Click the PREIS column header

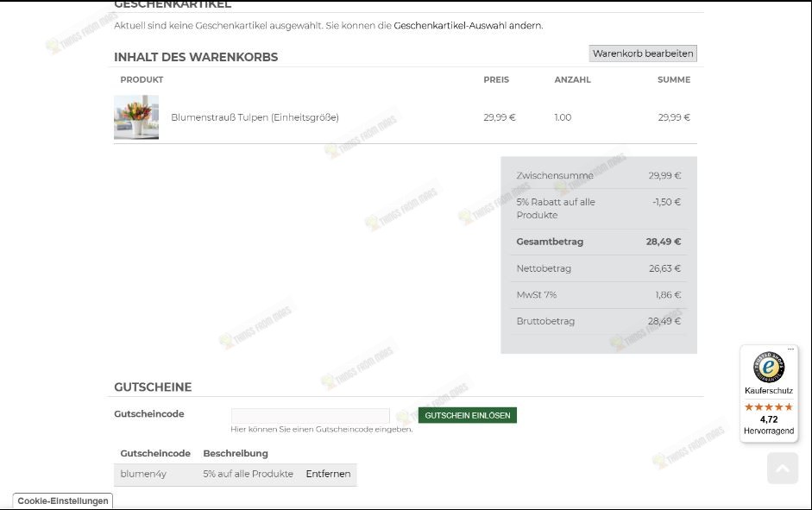coord(494,79)
